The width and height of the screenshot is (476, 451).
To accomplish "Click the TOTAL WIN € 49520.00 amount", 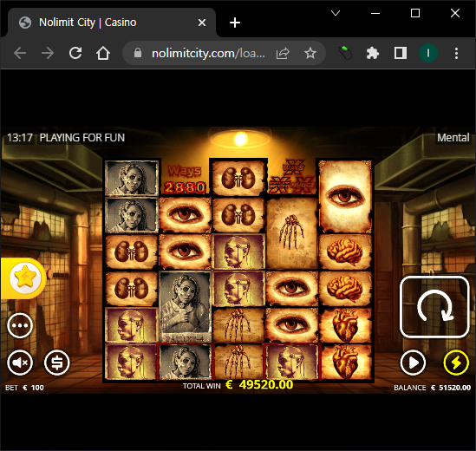I will 238,385.
